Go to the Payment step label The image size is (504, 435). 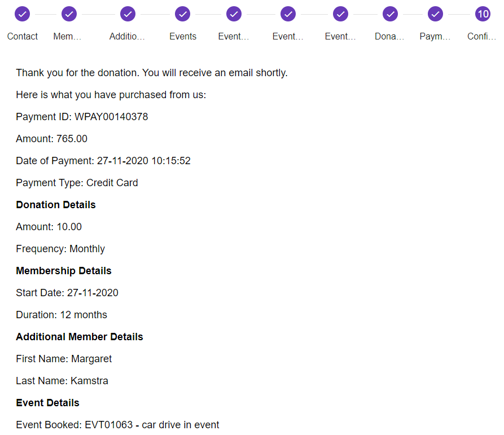pyautogui.click(x=434, y=36)
